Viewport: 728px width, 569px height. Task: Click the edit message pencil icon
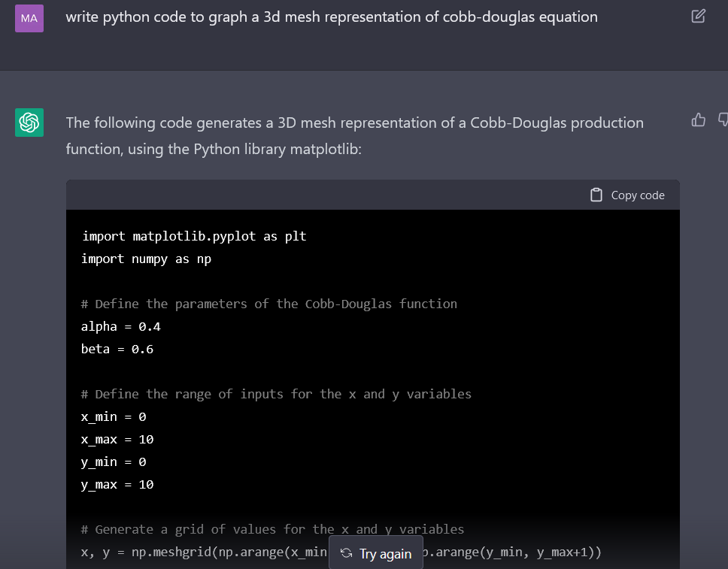698,17
